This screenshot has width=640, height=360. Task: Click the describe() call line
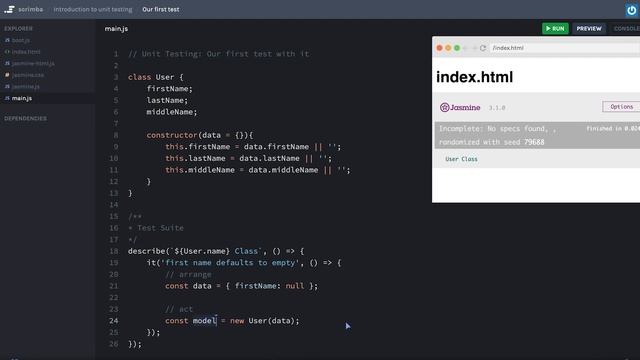[216, 251]
